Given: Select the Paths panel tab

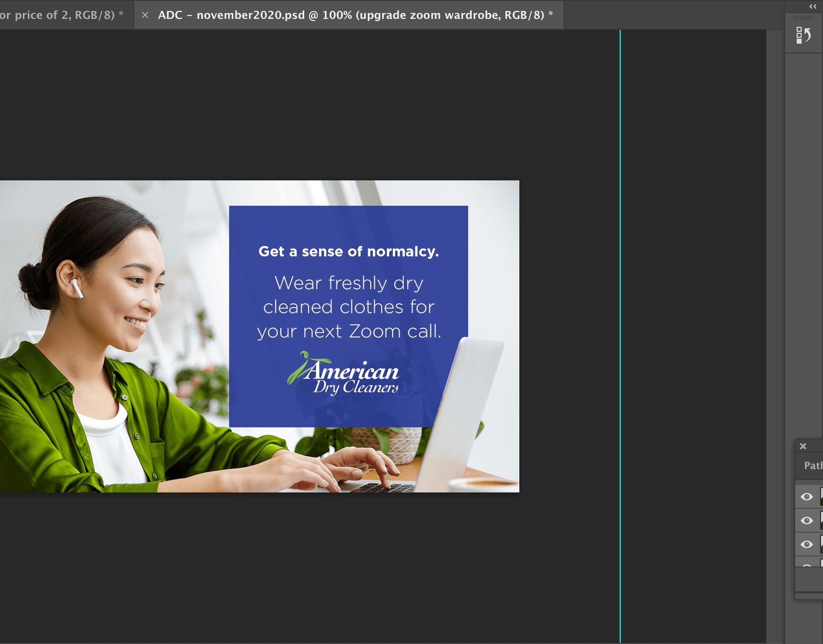Looking at the screenshot, I should (813, 466).
